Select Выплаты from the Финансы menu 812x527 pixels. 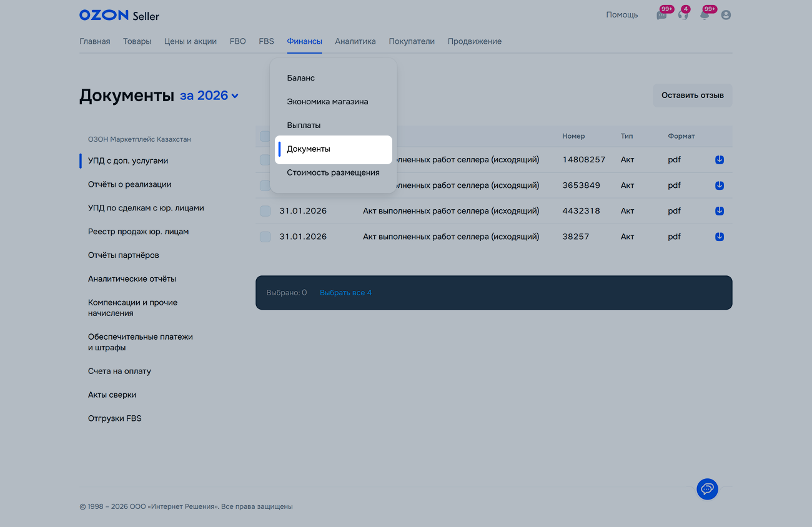[x=304, y=126]
